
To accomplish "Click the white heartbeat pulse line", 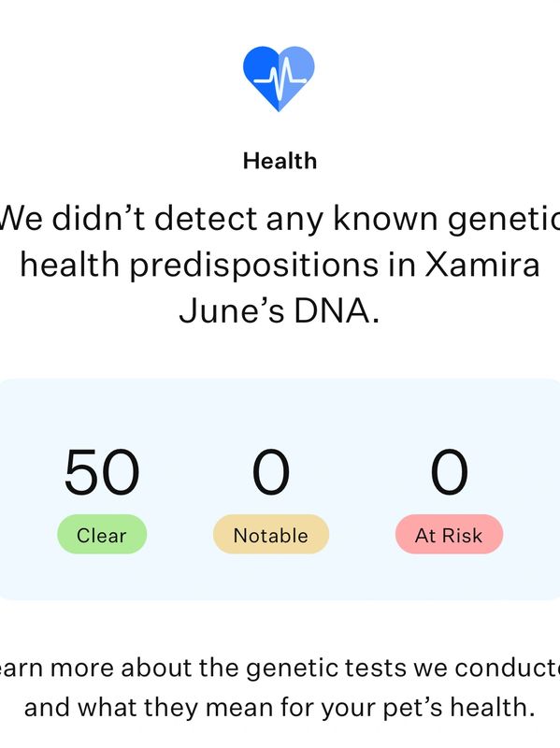I will [x=280, y=79].
